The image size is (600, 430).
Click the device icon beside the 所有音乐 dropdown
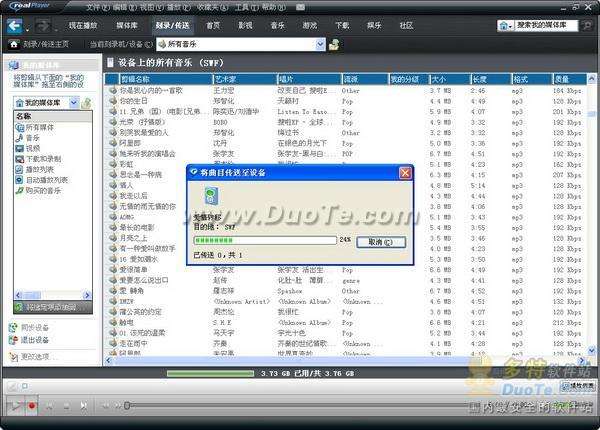(x=334, y=44)
